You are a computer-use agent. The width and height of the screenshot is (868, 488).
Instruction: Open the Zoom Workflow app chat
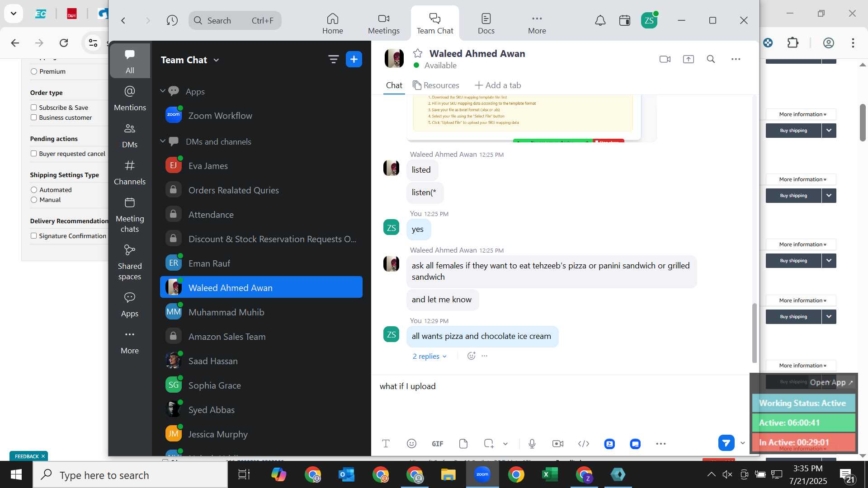tap(261, 116)
